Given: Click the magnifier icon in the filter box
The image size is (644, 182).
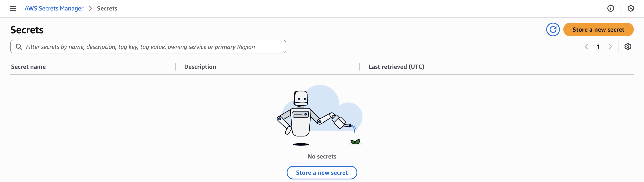Looking at the screenshot, I should click(19, 47).
